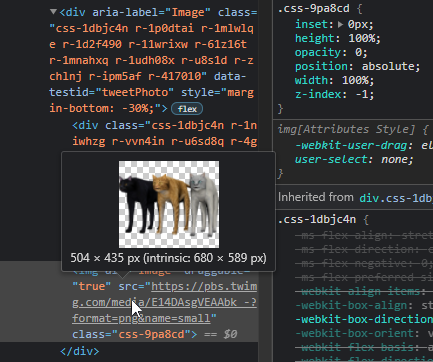433x362 pixels.
Task: Edit the opacity: 0 value
Action: 360,52
